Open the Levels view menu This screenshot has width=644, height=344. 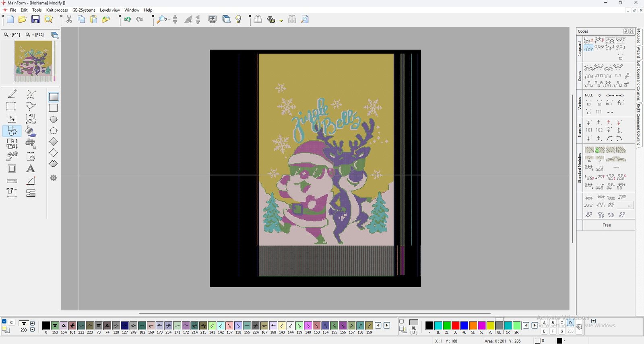click(109, 10)
